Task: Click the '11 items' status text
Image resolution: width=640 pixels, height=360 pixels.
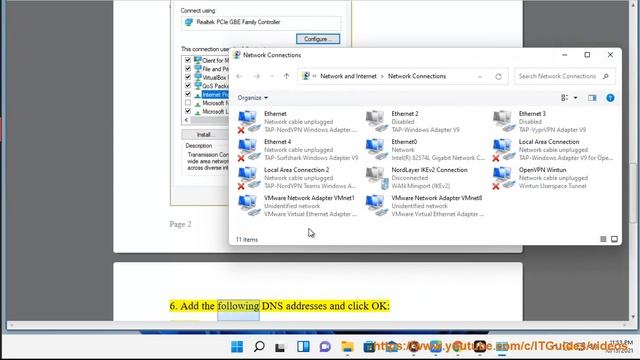Action: pyautogui.click(x=247, y=240)
